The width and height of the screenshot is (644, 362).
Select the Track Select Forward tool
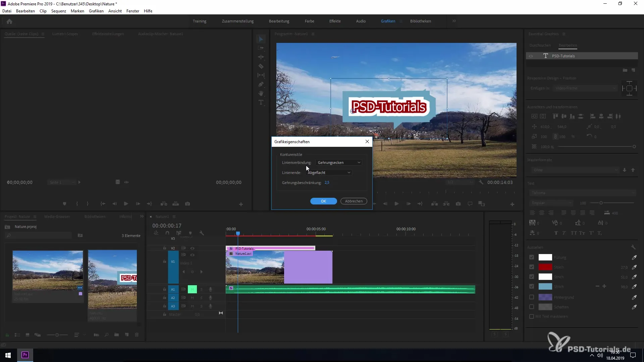(261, 48)
